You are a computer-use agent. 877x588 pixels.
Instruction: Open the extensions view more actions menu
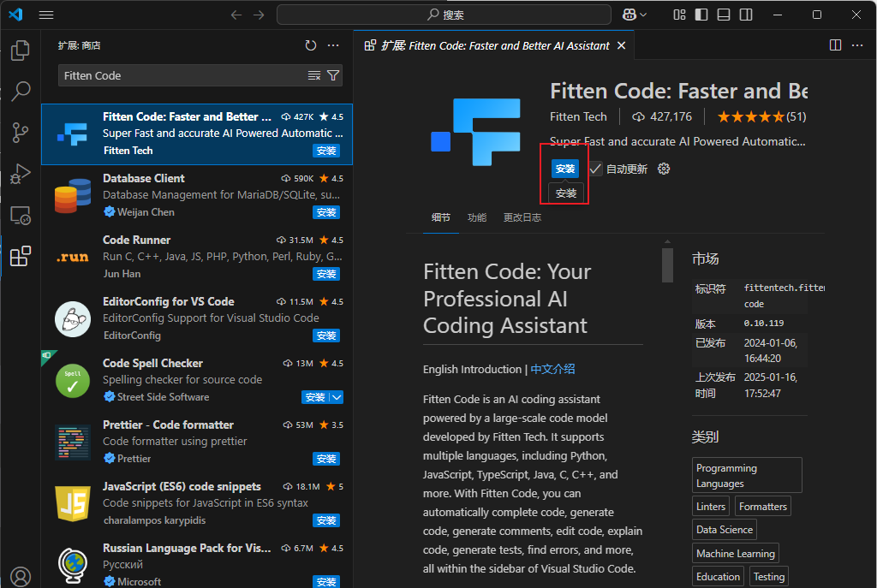coord(333,45)
